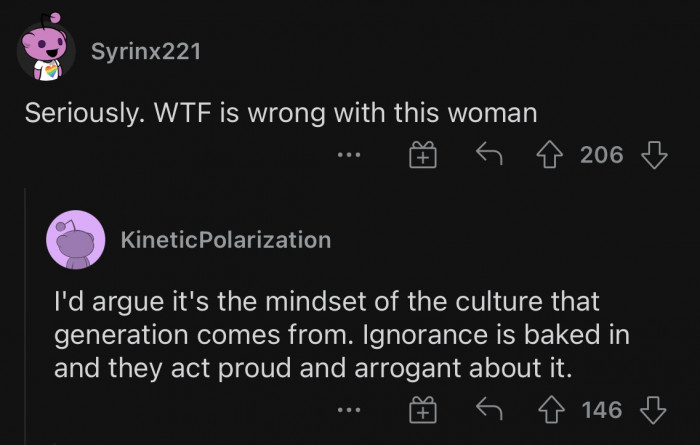Open Syrinx221's profile via username

click(145, 51)
